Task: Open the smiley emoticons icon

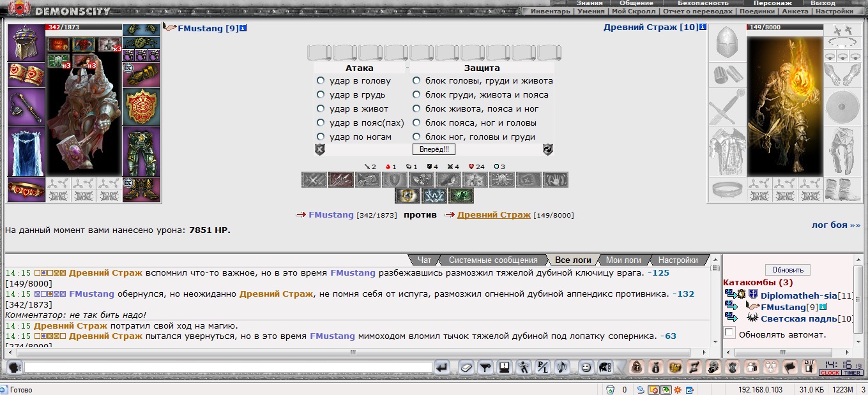Action: 585,367
